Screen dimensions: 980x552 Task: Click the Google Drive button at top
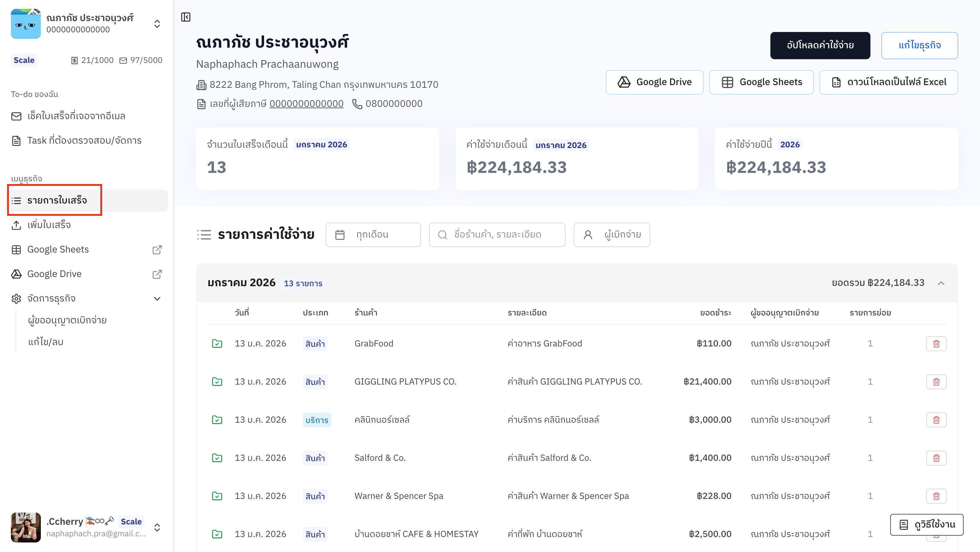654,82
